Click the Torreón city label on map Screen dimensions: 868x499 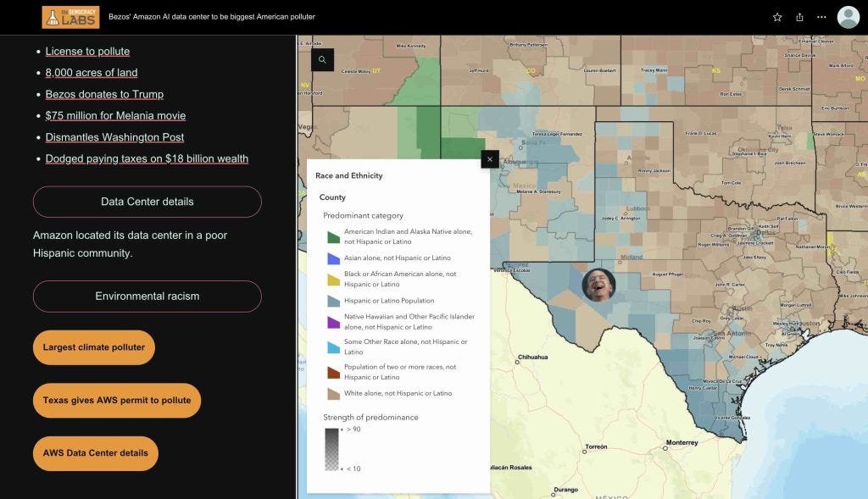[596, 447]
